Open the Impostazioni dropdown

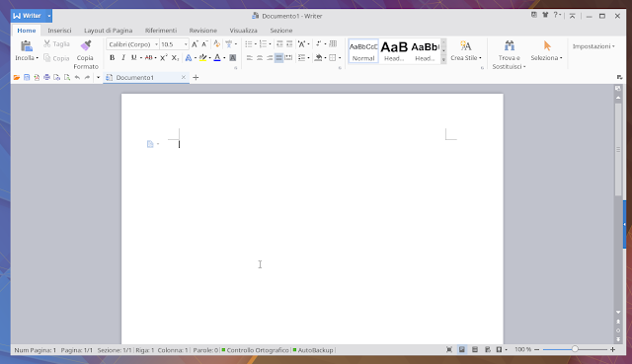point(593,46)
